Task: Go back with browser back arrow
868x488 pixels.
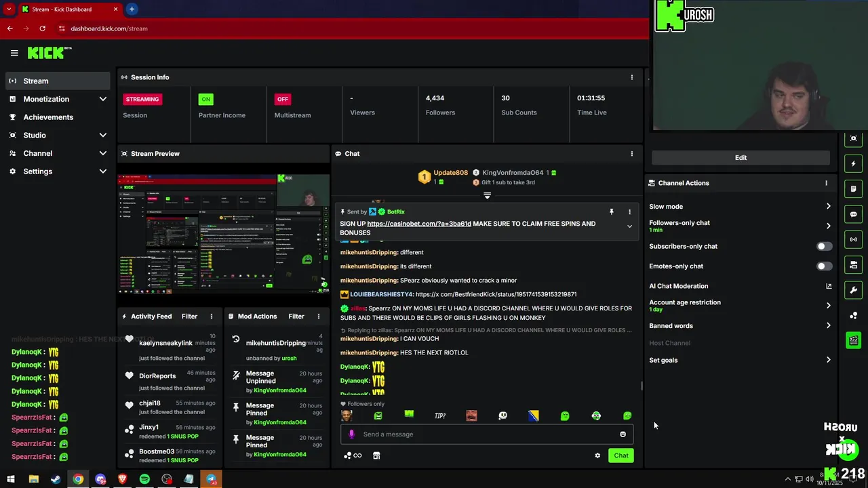Action: 9,28
